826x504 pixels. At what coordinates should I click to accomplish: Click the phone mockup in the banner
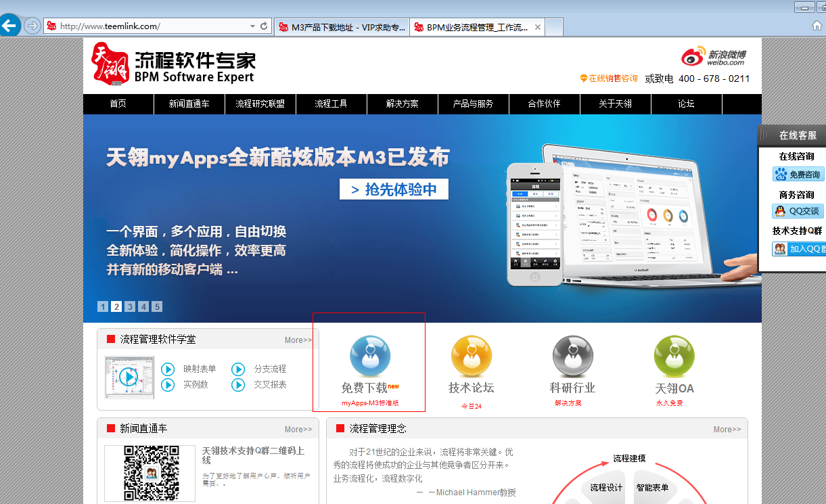tap(536, 225)
